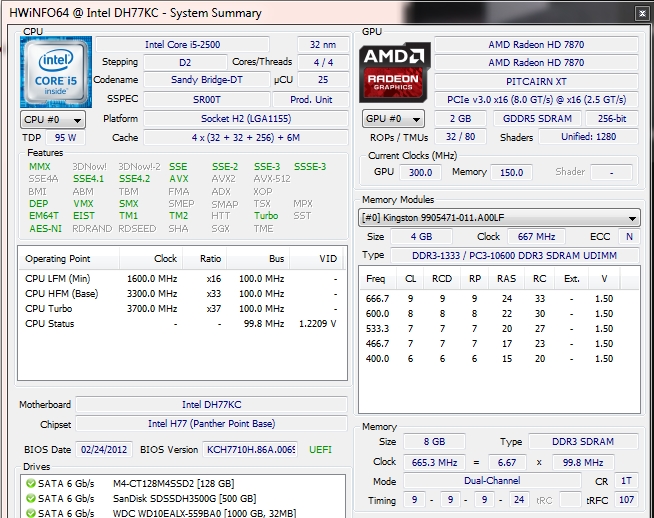Expand the Kingston memory module dropdown
This screenshot has width=654, height=518.
pos(499,218)
